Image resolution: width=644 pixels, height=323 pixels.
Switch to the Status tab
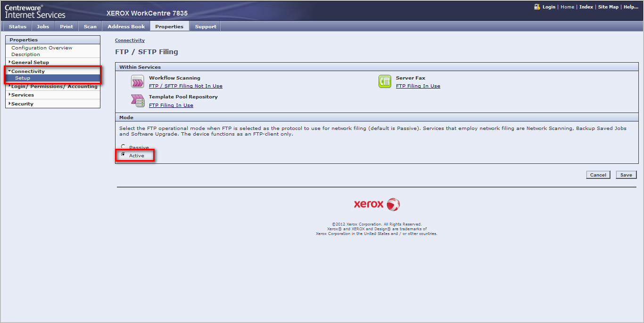click(17, 27)
